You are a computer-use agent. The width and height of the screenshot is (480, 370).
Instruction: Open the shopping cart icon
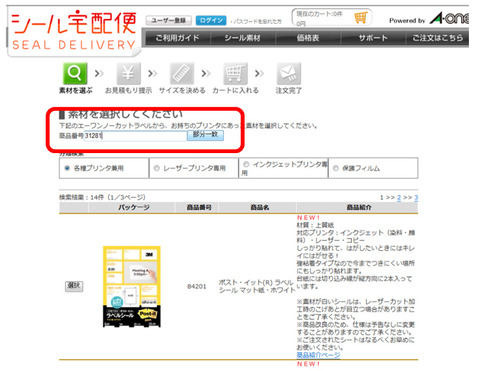(361, 17)
